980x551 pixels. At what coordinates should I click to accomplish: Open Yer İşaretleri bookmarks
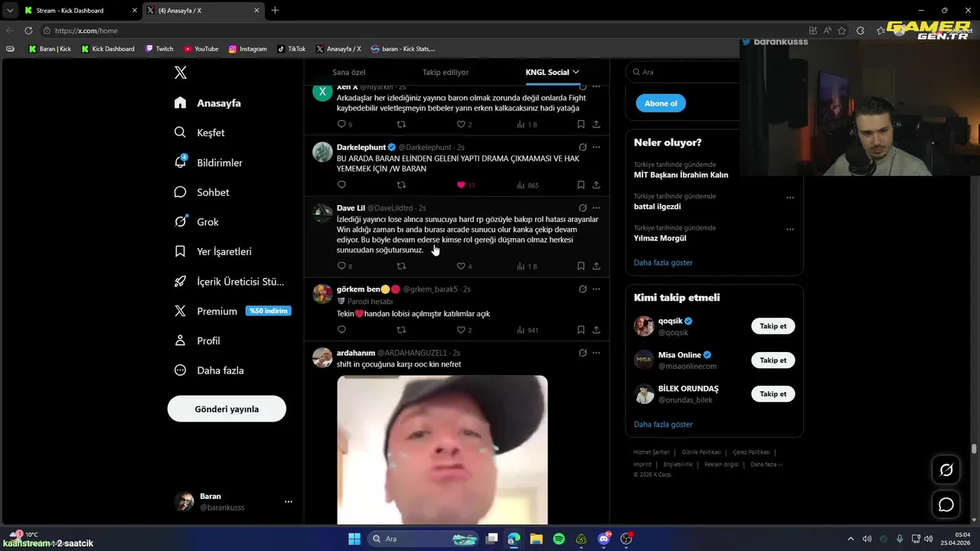tap(213, 251)
